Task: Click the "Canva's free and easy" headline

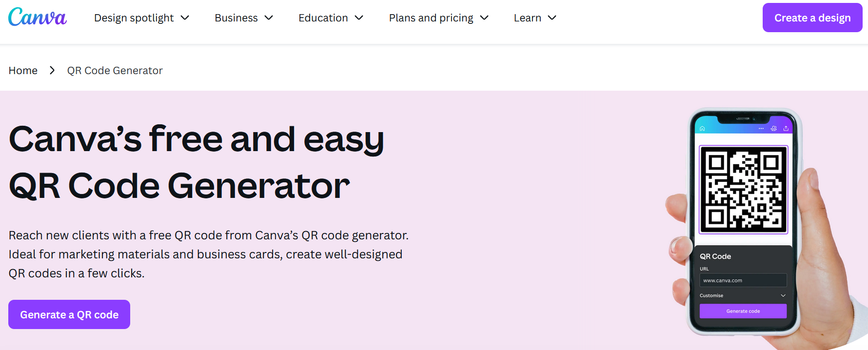Action: (x=197, y=139)
